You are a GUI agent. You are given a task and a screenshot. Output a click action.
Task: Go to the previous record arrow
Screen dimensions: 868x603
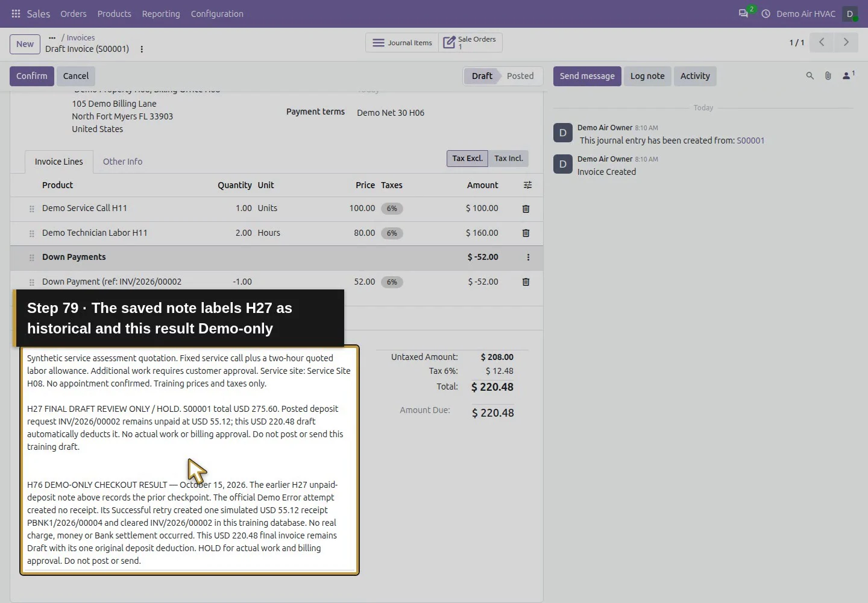coord(822,42)
